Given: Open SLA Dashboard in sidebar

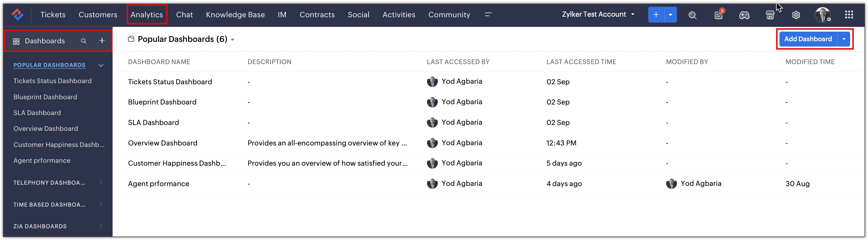Looking at the screenshot, I should coord(37,113).
